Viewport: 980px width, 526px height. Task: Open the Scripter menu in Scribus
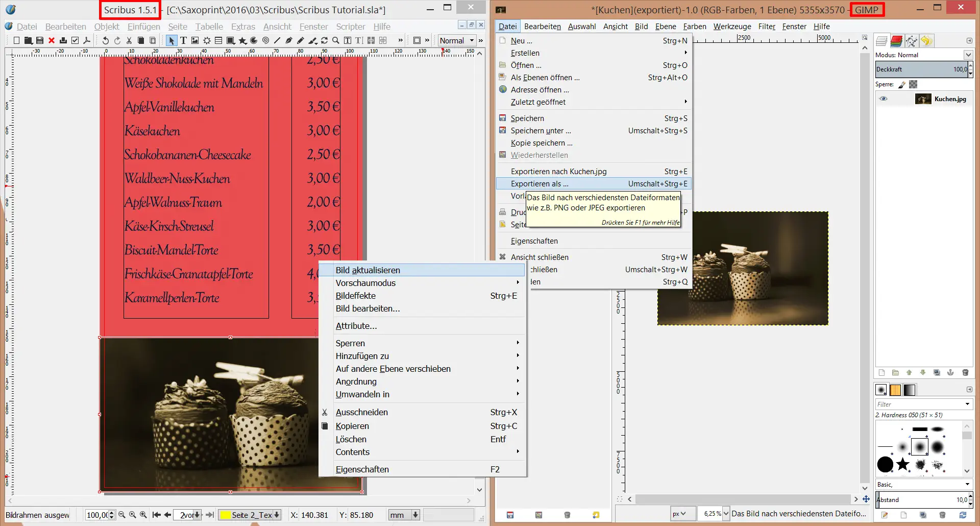(x=351, y=27)
